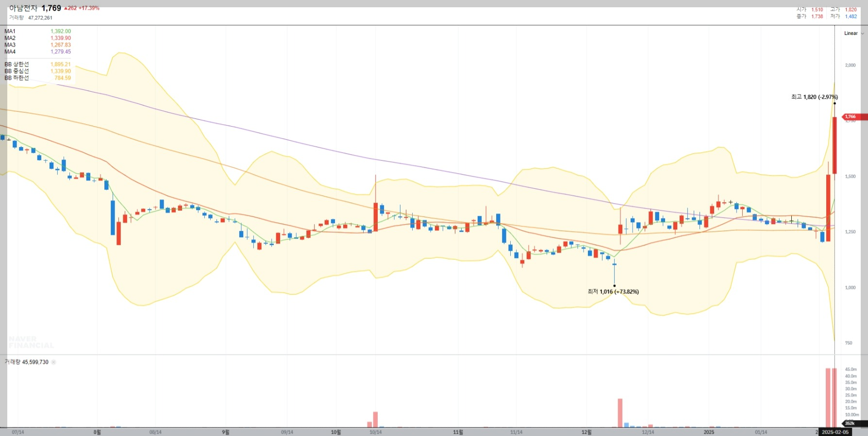Click the 9월 month axis label
This screenshot has height=436, width=868.
click(x=225, y=432)
